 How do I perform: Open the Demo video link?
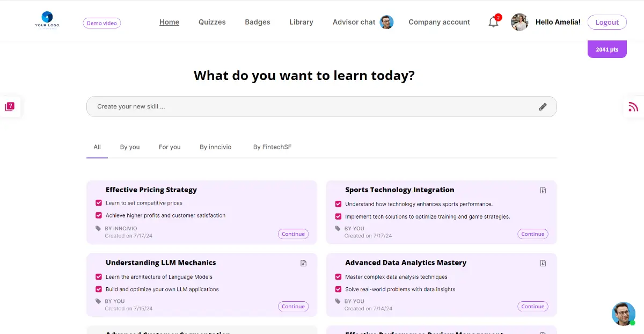[x=102, y=23]
